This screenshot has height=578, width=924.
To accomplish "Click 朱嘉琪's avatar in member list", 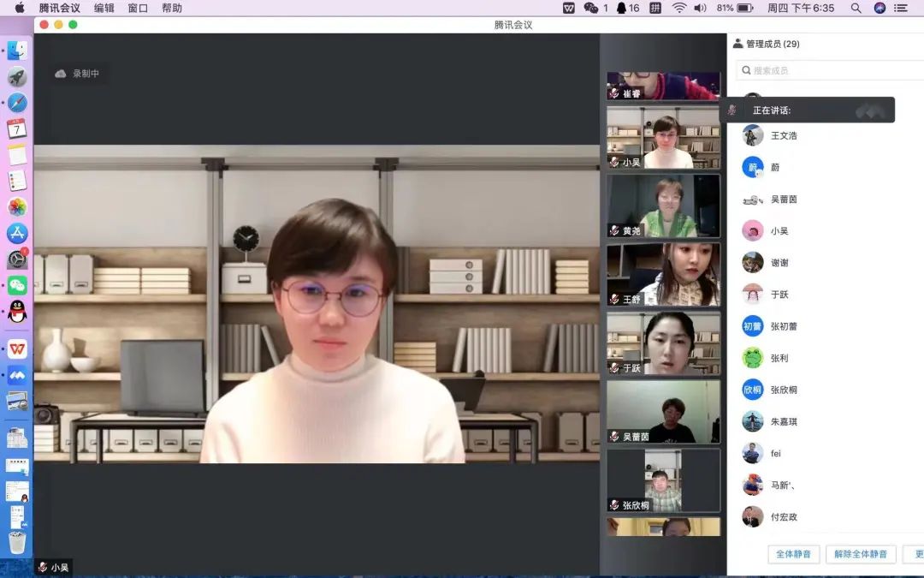I will (753, 421).
